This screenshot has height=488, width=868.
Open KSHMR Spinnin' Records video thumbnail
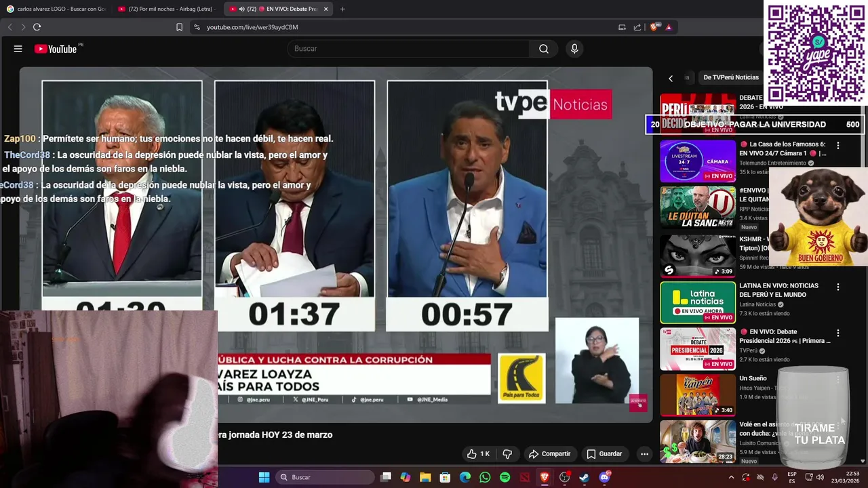click(698, 256)
